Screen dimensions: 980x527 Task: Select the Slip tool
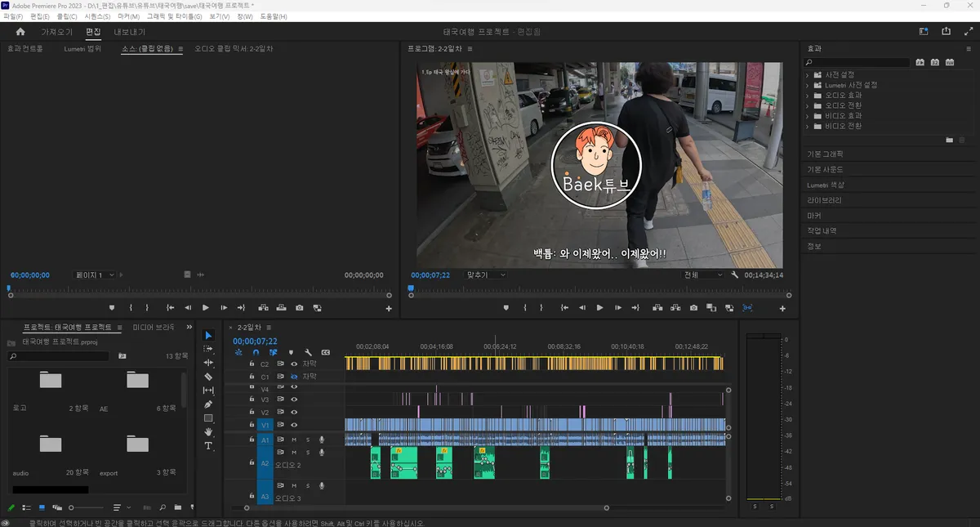[208, 391]
